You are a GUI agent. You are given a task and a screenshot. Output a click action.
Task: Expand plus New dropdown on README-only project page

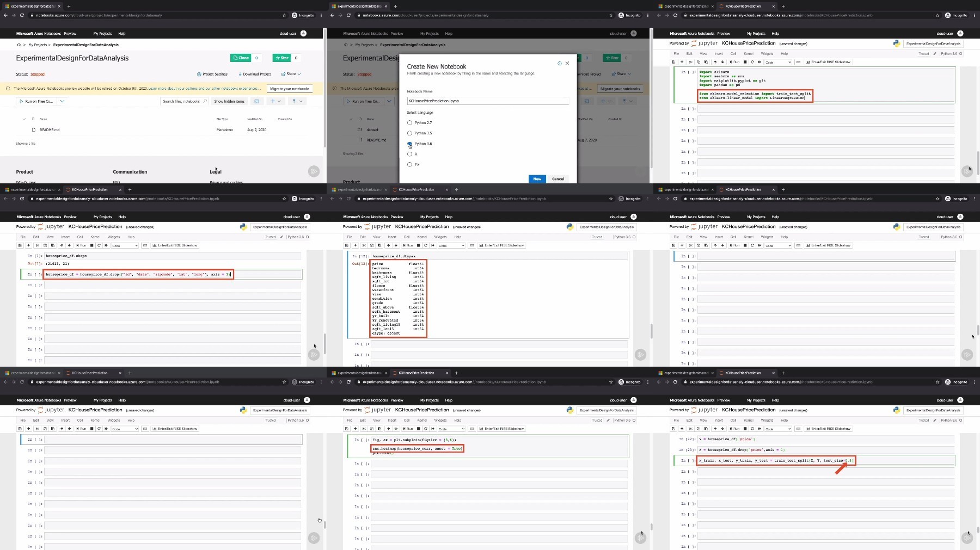[x=275, y=101]
